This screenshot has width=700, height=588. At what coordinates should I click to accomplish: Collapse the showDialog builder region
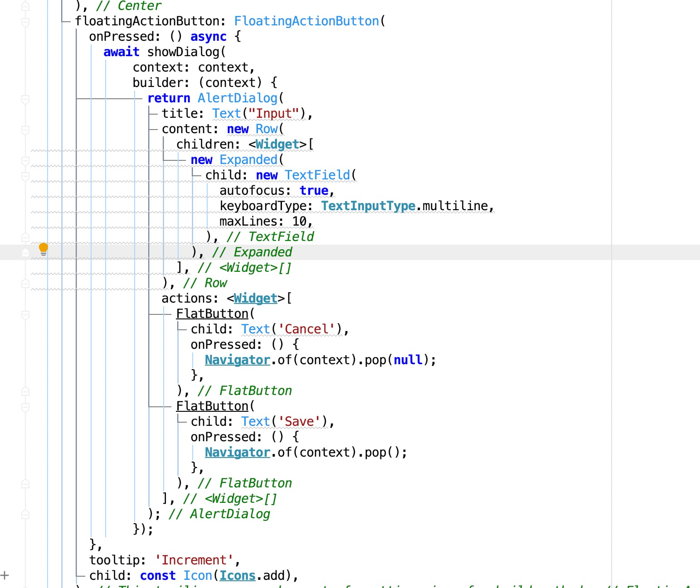tap(25, 82)
